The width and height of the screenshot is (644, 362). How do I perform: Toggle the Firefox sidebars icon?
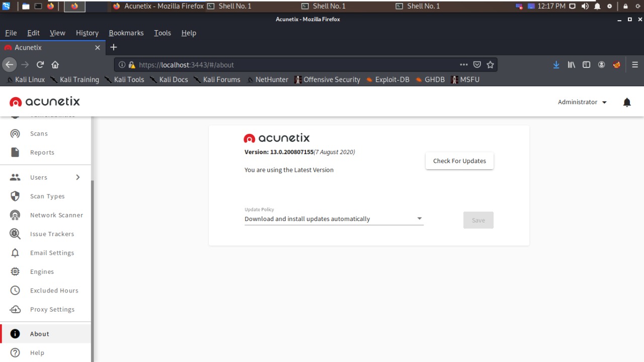pyautogui.click(x=586, y=64)
